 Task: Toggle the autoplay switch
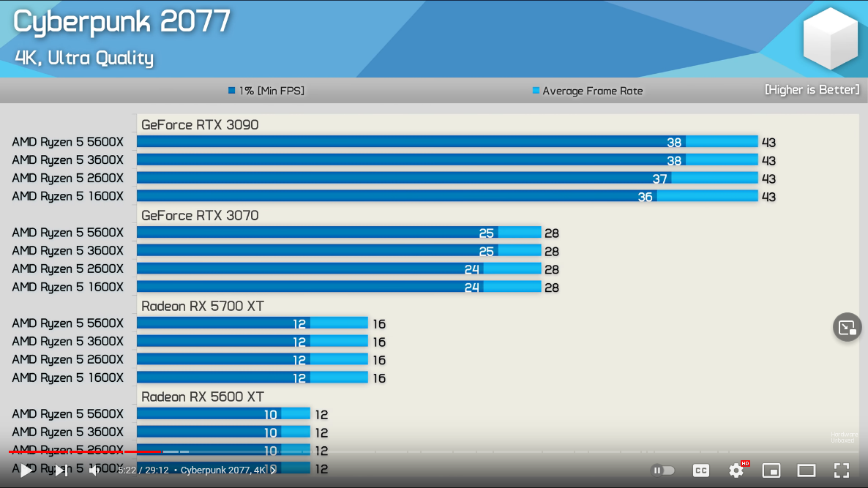coord(662,470)
